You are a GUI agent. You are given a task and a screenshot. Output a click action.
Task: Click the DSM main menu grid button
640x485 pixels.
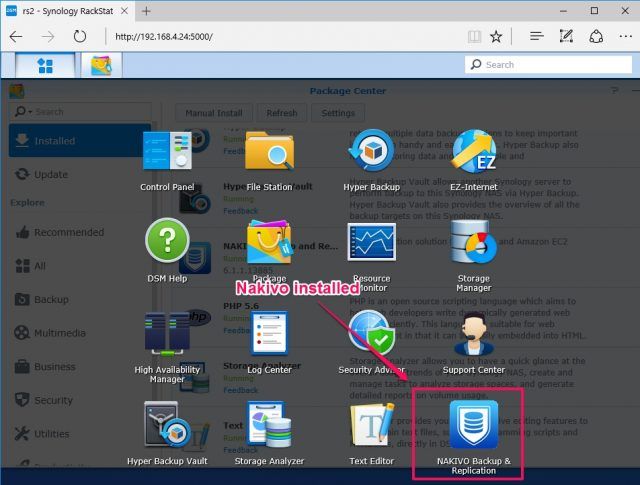[x=45, y=65]
